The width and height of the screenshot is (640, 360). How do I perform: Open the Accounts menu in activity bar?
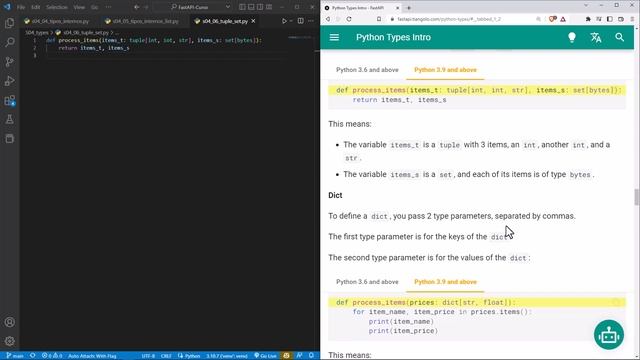coord(9,322)
